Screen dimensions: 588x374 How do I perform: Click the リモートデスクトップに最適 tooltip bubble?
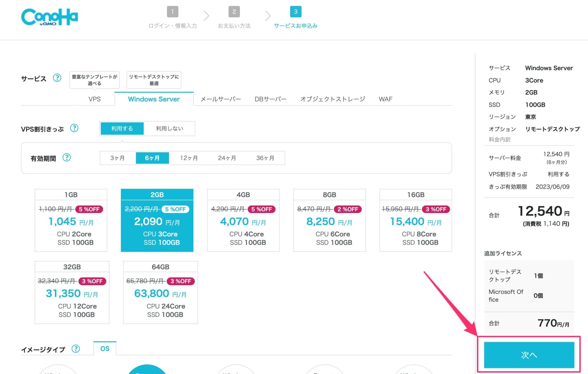coord(154,80)
